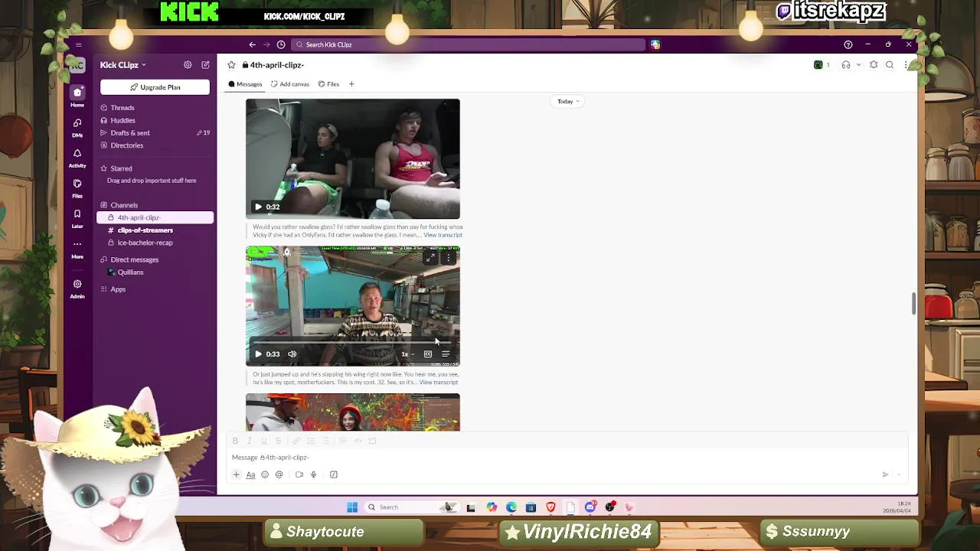Add a new channel tab
This screenshot has height=551, width=980.
click(x=351, y=84)
